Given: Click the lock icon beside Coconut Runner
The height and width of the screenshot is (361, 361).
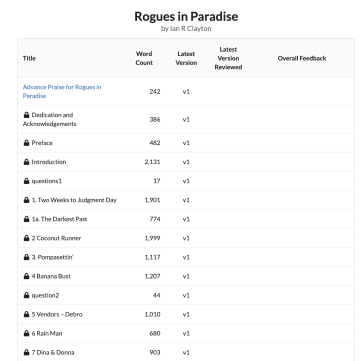Looking at the screenshot, I should coord(26,238).
